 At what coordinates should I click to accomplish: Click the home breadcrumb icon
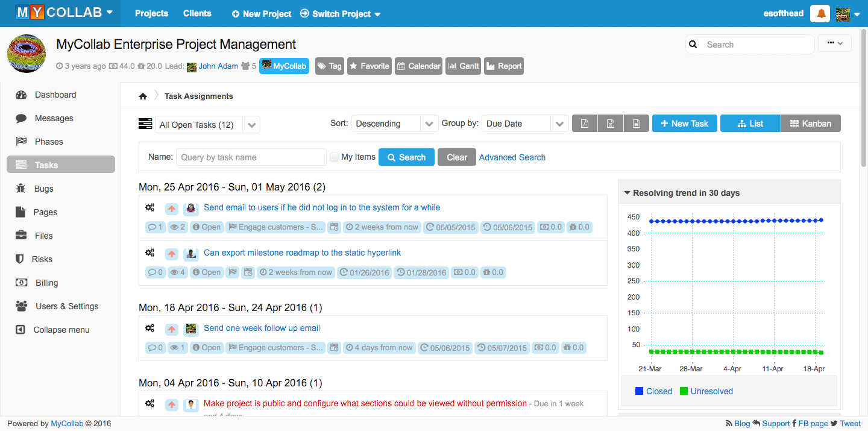coord(143,96)
